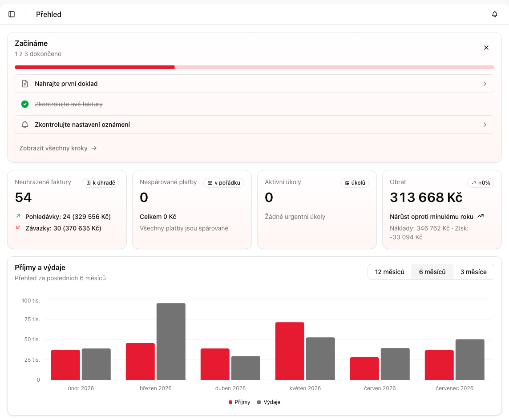
Task: Select Celkem 0 Kč text
Action: click(158, 217)
